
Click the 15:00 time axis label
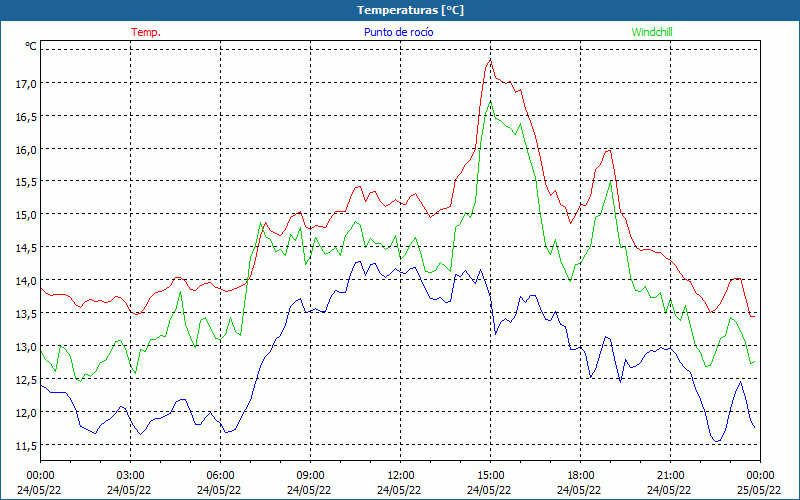tap(490, 476)
